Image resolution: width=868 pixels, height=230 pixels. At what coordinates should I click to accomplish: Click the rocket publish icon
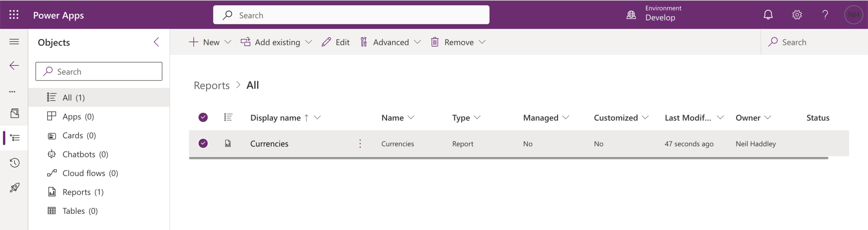pos(15,187)
